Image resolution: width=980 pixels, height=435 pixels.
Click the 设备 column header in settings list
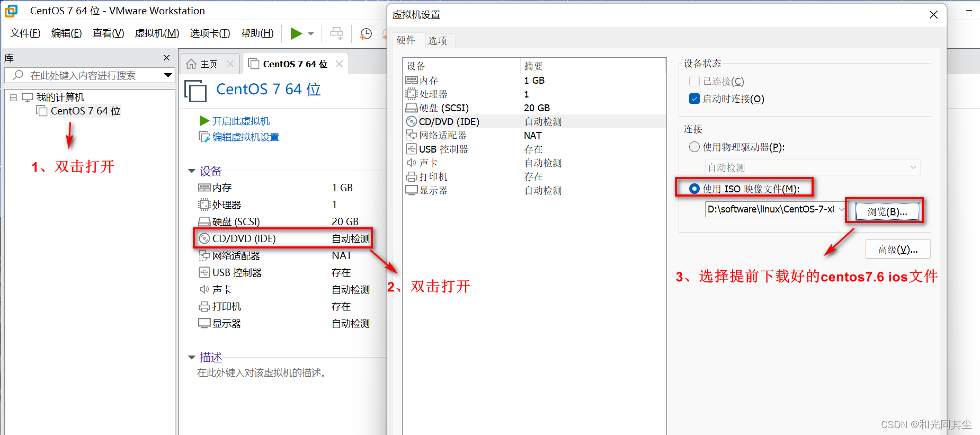pos(461,66)
